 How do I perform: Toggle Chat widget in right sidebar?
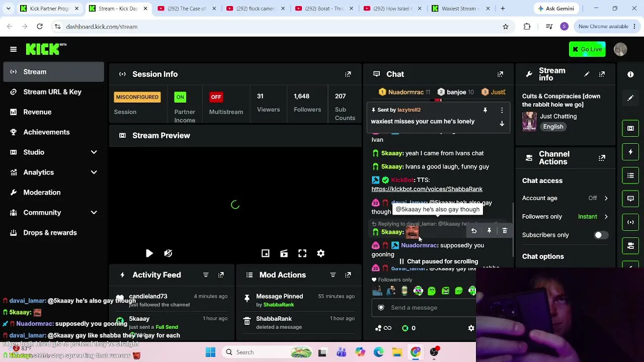click(630, 199)
